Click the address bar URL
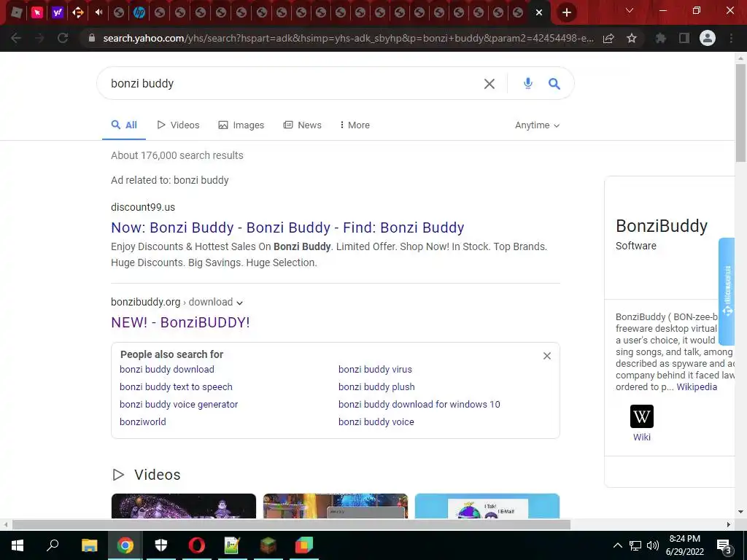 click(x=348, y=38)
